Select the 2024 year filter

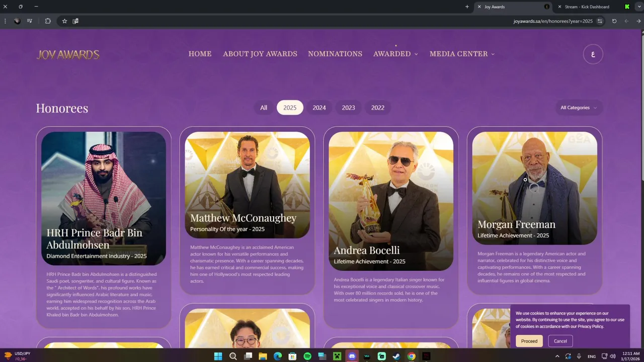pos(319,108)
